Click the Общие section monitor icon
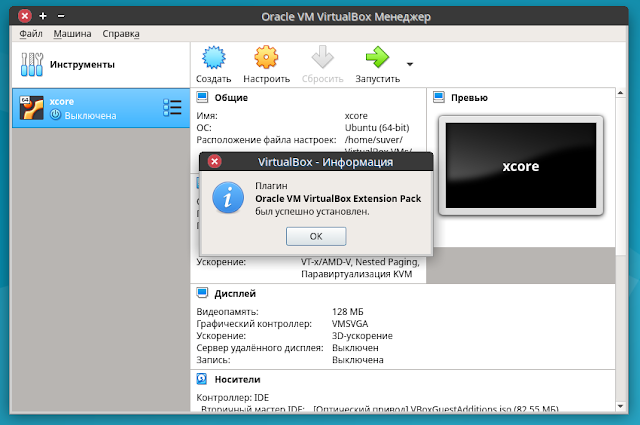 tap(202, 97)
